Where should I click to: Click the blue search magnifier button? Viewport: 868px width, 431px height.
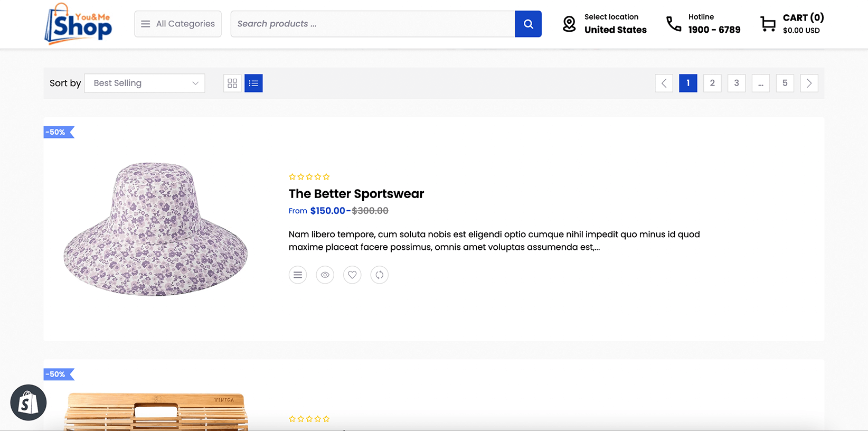528,24
